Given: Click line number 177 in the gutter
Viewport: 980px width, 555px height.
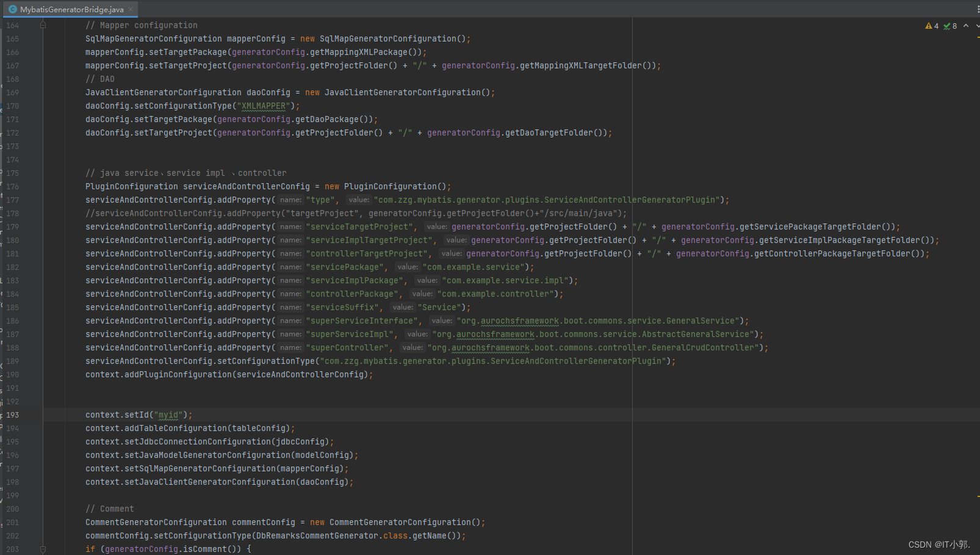Looking at the screenshot, I should pyautogui.click(x=13, y=200).
